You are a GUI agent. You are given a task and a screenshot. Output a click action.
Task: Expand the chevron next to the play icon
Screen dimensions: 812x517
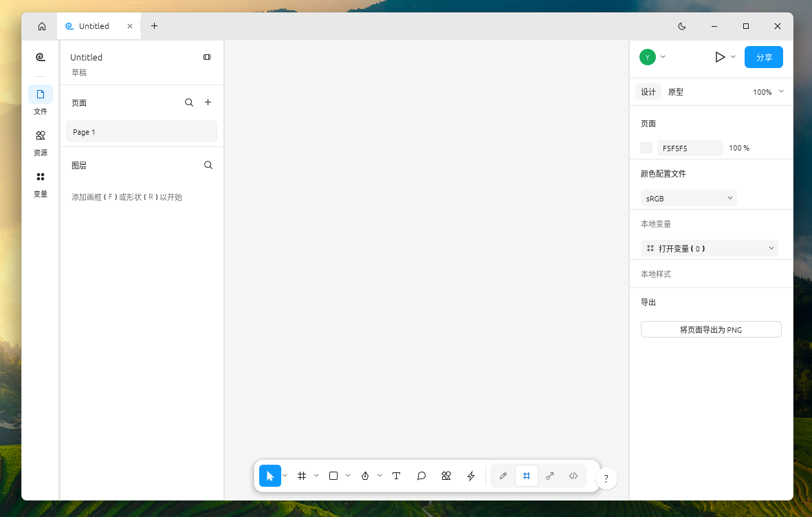[x=733, y=57]
